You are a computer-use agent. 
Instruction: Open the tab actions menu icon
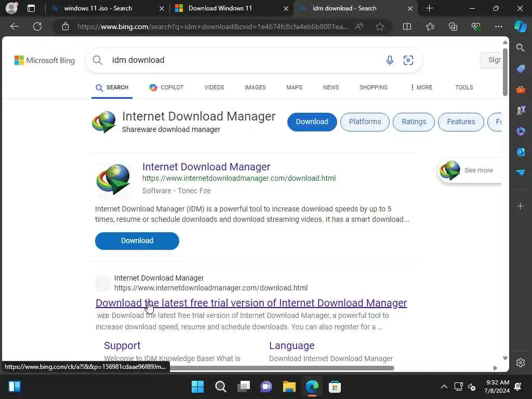coord(31,8)
